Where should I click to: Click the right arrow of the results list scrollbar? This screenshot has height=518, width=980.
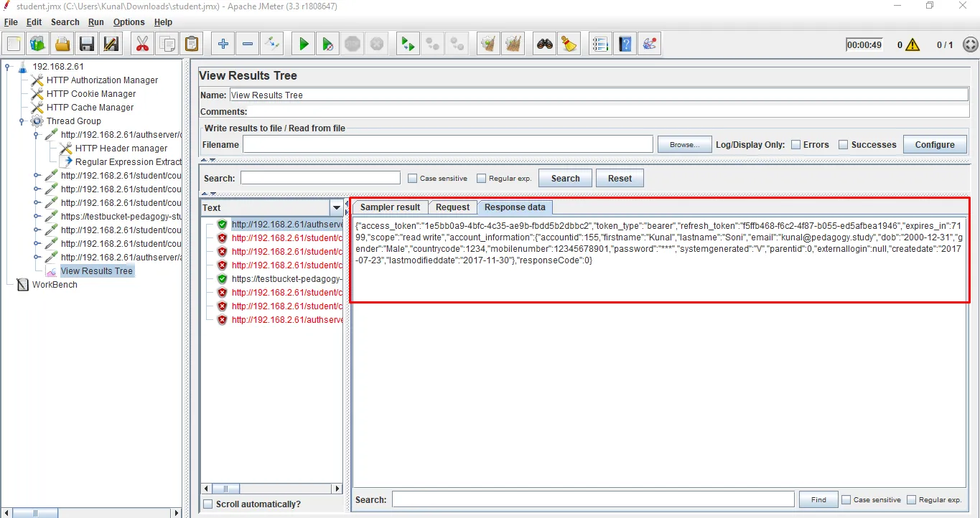tap(337, 489)
